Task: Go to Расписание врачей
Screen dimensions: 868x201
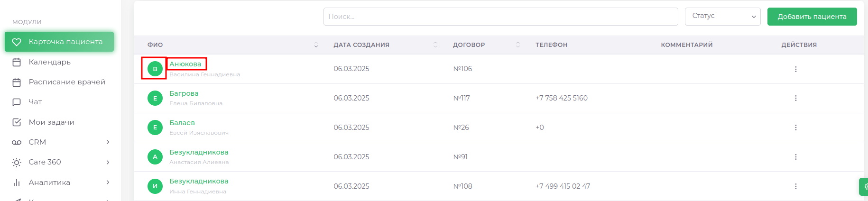Action: (67, 82)
